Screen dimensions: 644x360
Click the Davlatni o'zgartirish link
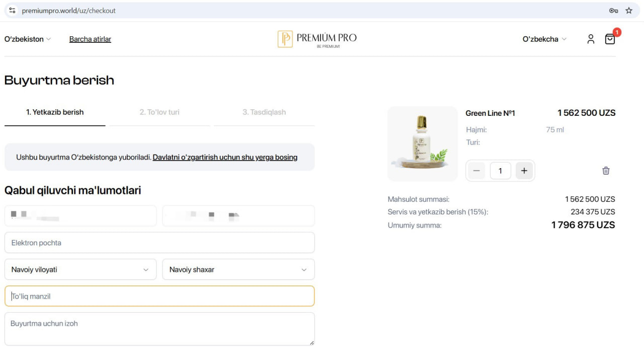pos(225,157)
